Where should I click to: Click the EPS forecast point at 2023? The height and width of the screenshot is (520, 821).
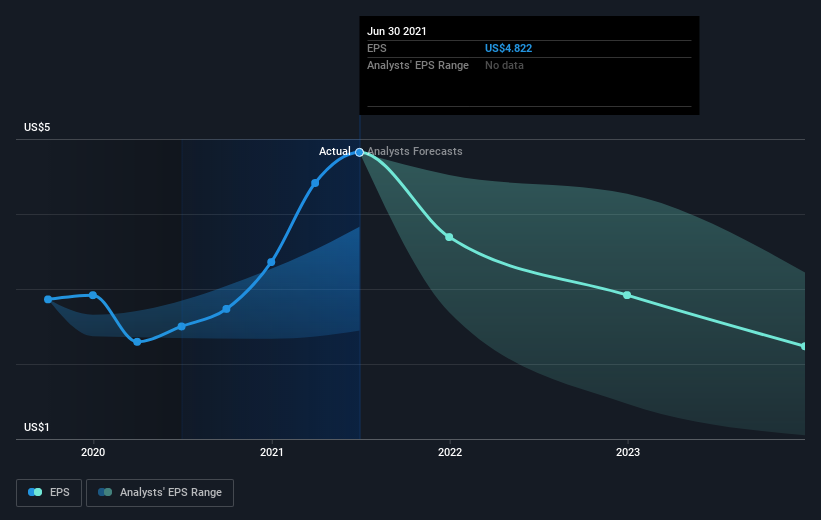click(x=627, y=295)
